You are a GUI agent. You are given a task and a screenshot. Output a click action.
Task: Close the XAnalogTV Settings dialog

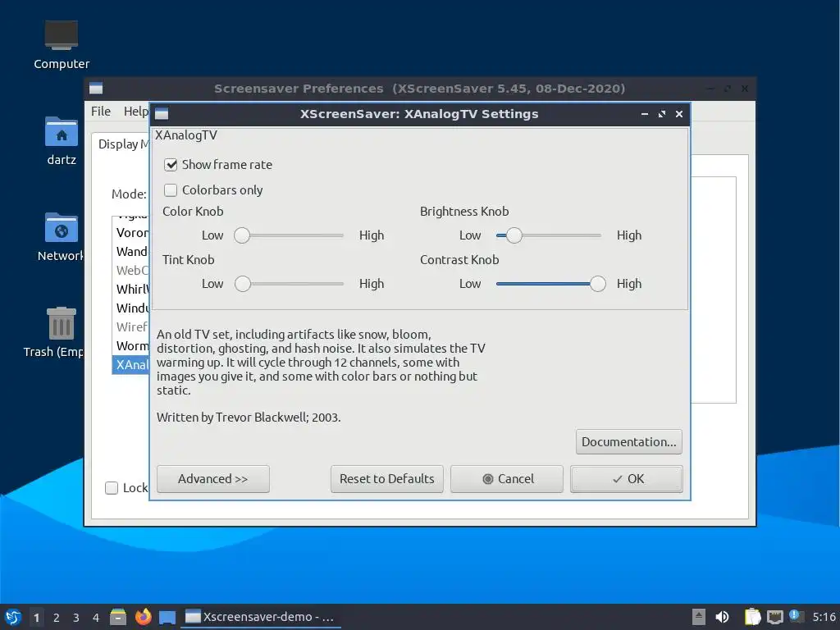tap(678, 114)
